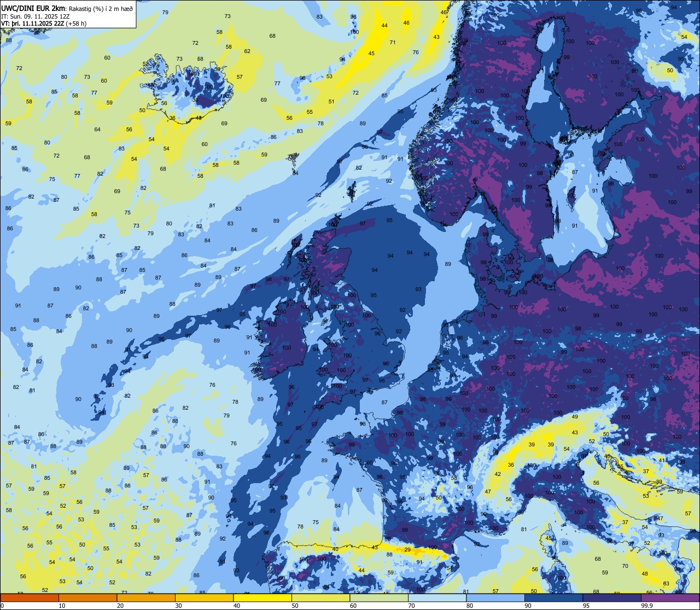This screenshot has width=700, height=610.
Task: Click the 80–90 light blue legend swatch
Action: 495,598
